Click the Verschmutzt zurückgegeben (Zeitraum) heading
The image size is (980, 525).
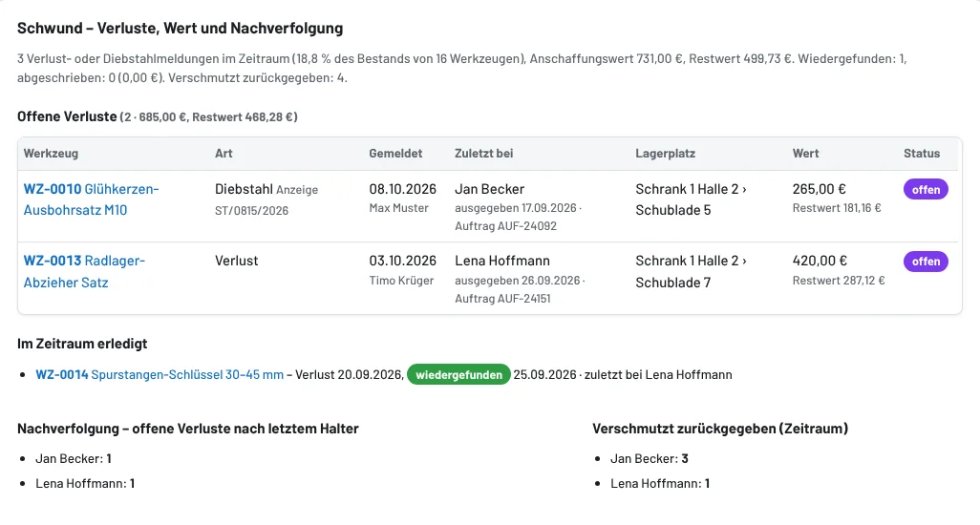tap(720, 429)
